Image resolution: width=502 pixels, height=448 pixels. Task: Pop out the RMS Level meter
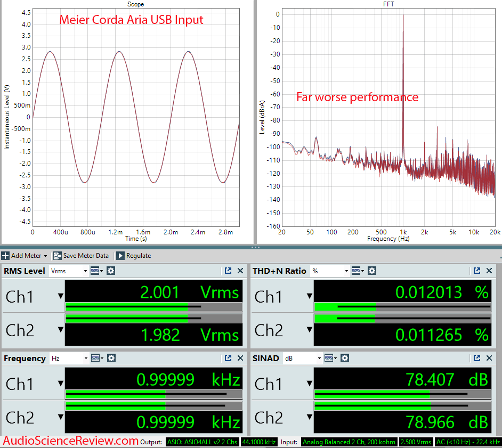tap(228, 271)
